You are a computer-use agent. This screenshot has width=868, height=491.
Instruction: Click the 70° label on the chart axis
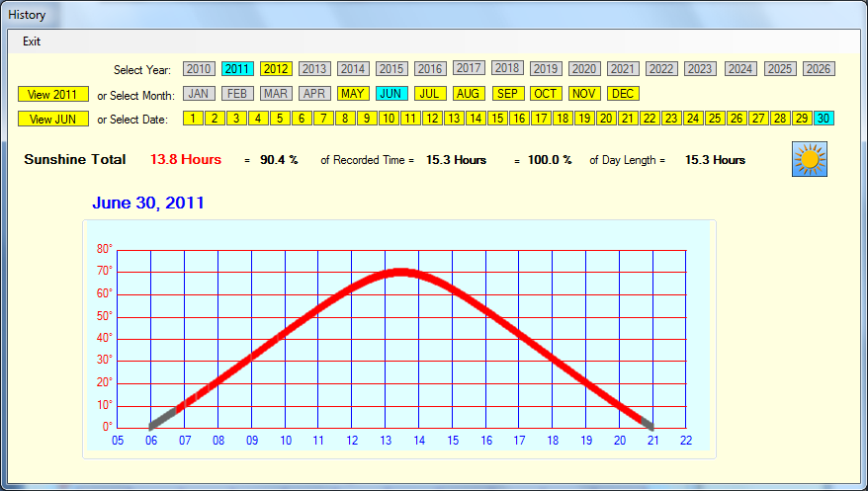(x=105, y=271)
